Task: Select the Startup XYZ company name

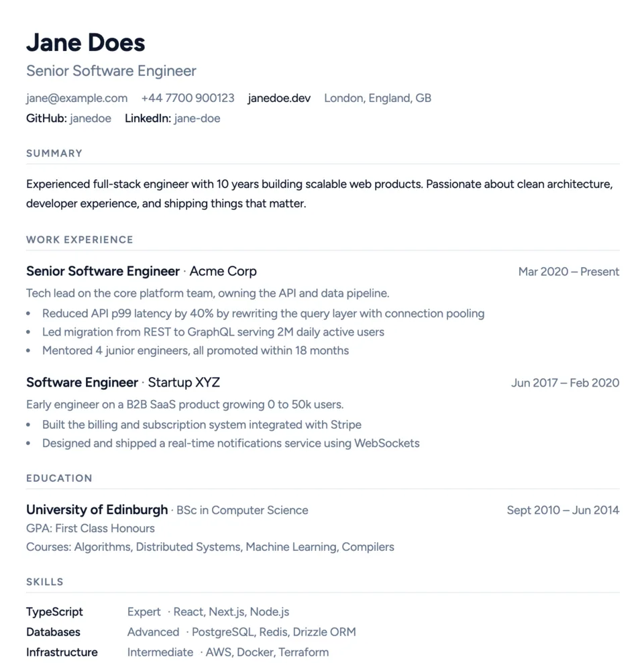Action: click(184, 383)
